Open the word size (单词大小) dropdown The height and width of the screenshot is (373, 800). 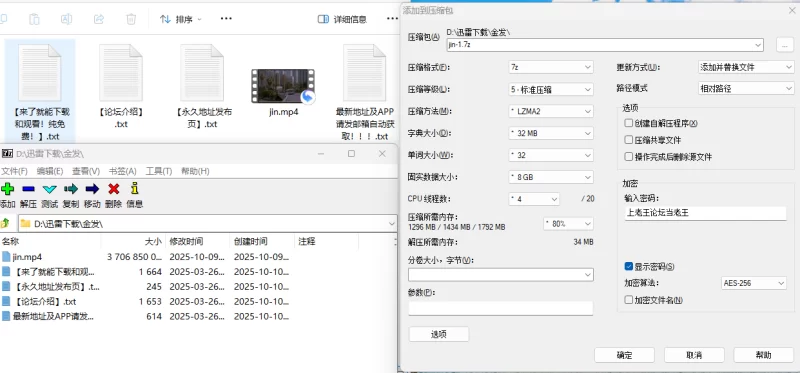pyautogui.click(x=551, y=155)
